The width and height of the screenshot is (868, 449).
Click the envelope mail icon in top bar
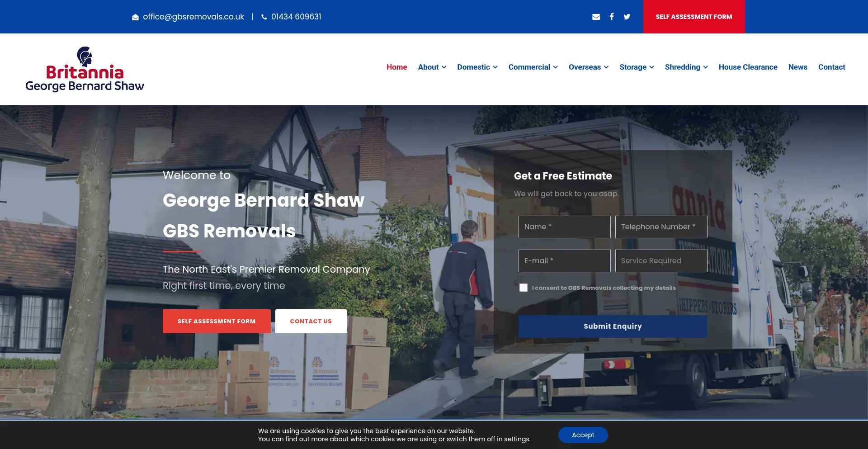[596, 17]
